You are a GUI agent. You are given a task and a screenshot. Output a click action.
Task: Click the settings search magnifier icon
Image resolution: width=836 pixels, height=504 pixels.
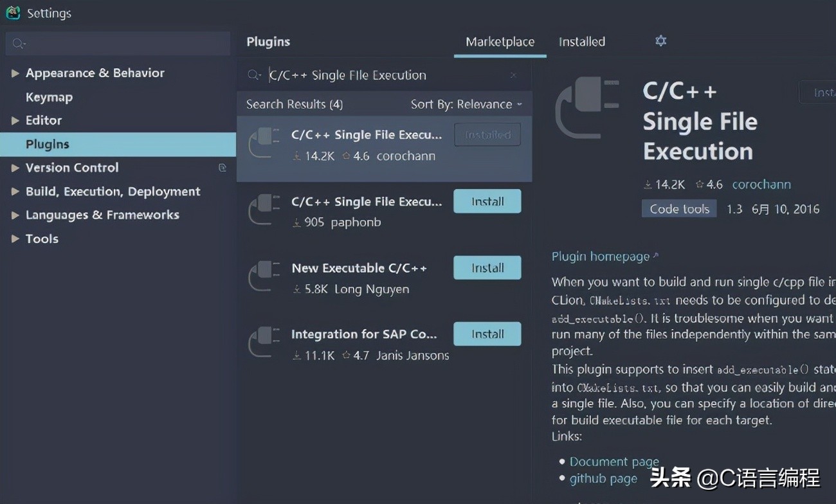(19, 44)
